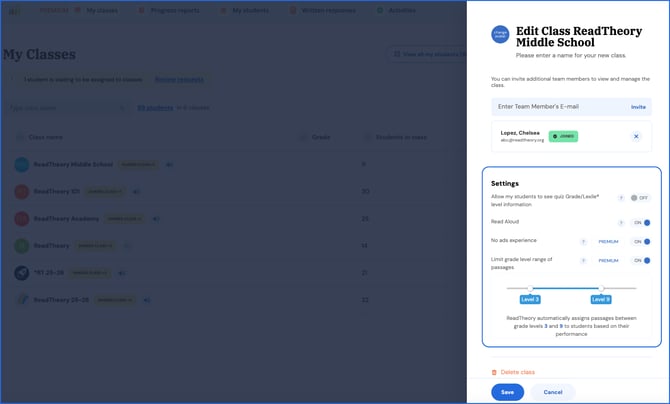Click help icon next to Read Aloud

point(621,223)
